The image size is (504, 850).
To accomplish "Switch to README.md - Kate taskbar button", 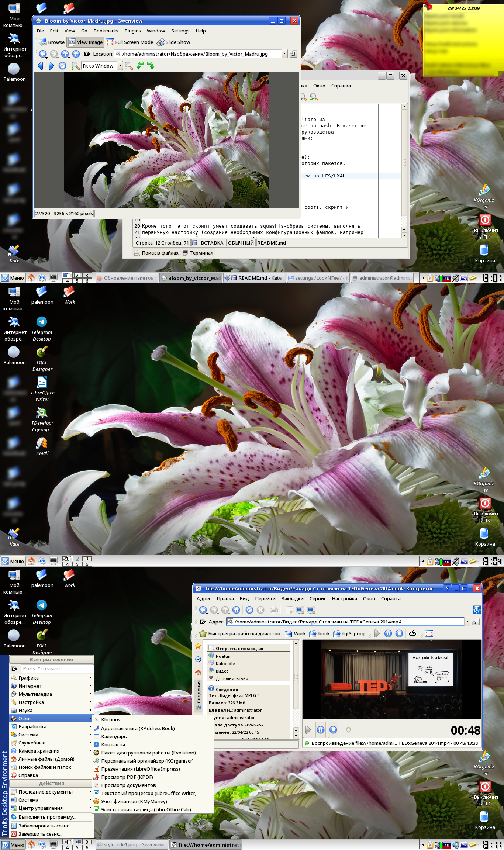I will tap(255, 278).
